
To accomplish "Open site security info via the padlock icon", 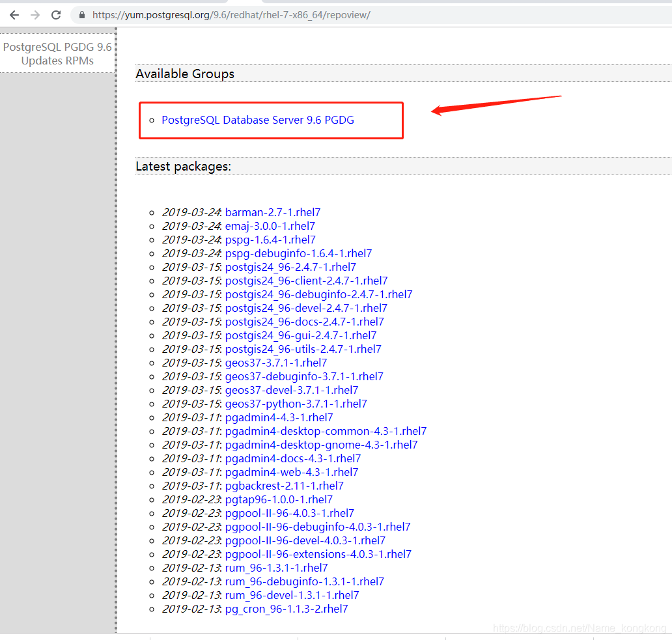I will coord(81,14).
